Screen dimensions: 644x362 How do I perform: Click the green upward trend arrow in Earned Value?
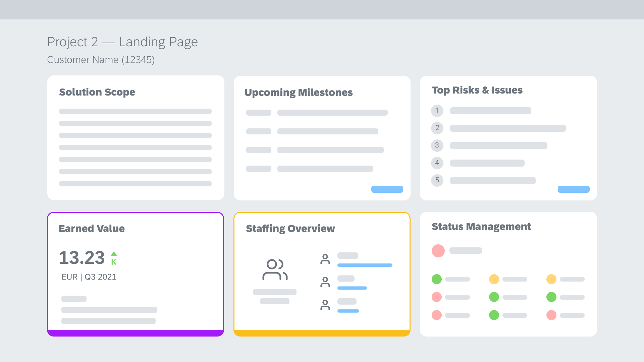114,254
